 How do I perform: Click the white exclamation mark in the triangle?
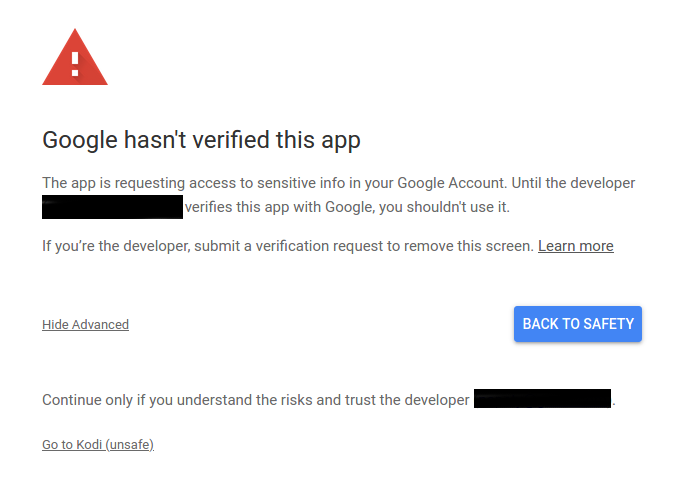[75, 60]
